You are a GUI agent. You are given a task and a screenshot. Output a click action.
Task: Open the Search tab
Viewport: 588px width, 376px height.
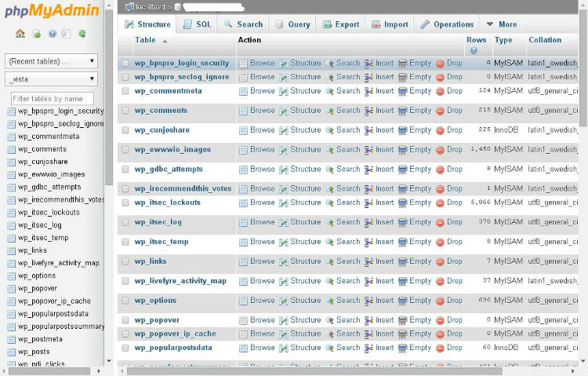pos(243,24)
